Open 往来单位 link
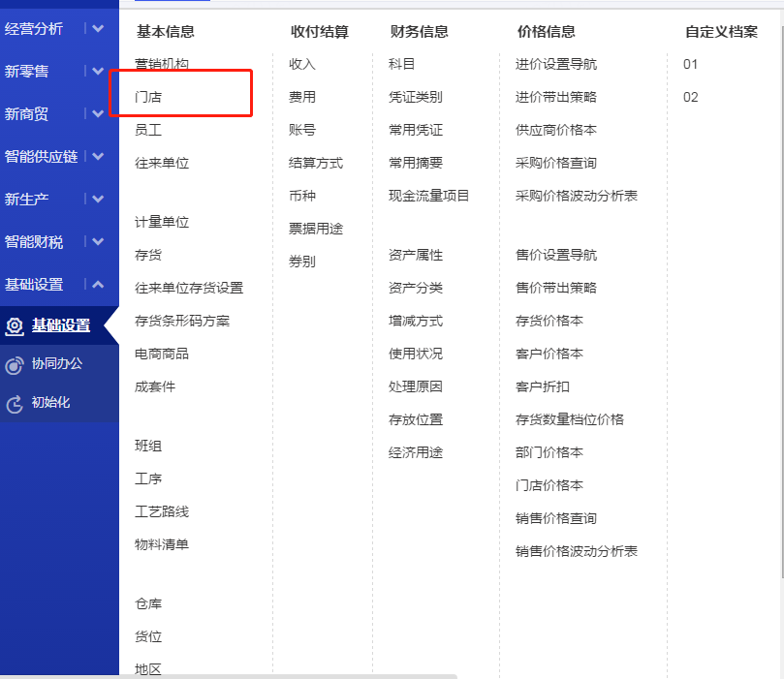This screenshot has height=679, width=784. coord(162,163)
